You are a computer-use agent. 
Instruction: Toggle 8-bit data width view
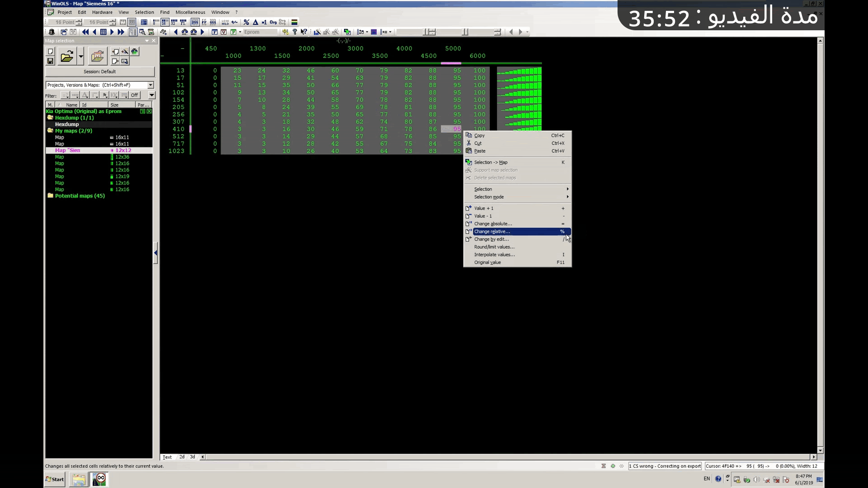156,22
